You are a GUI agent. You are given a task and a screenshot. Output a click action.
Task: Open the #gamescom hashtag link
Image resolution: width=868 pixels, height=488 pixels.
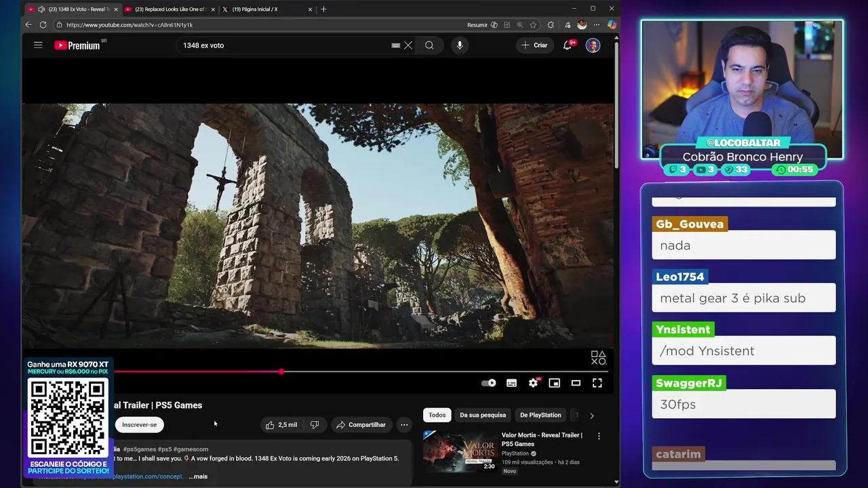191,449
